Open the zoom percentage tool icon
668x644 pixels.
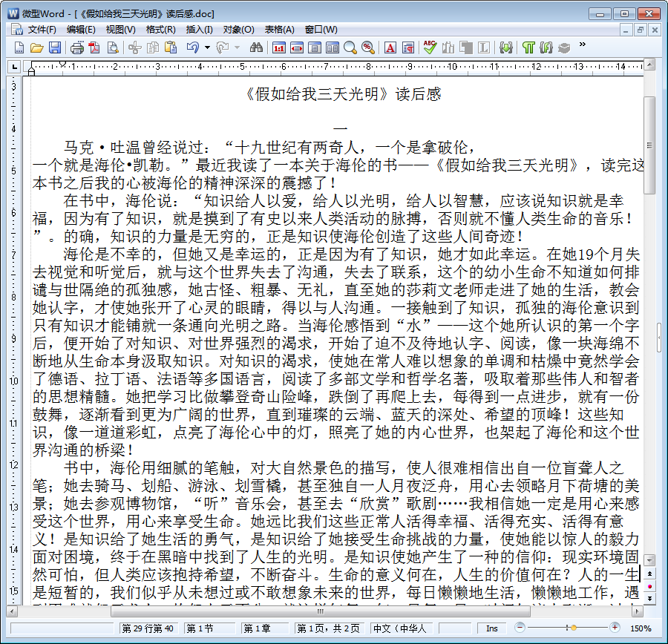click(368, 47)
